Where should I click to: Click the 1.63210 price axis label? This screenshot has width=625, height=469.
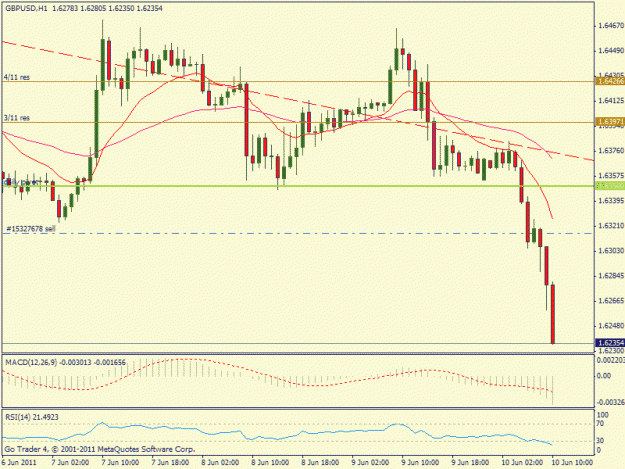[611, 226]
